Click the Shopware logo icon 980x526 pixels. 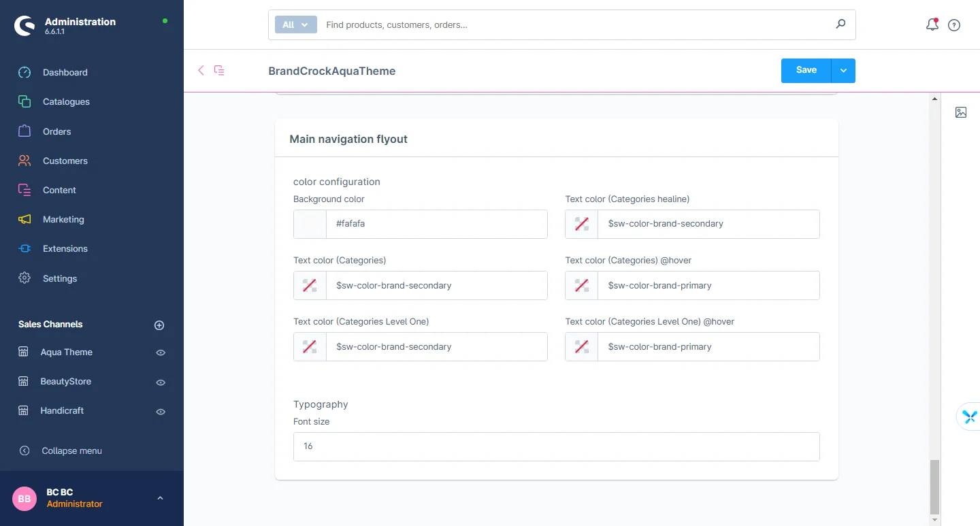pos(24,26)
